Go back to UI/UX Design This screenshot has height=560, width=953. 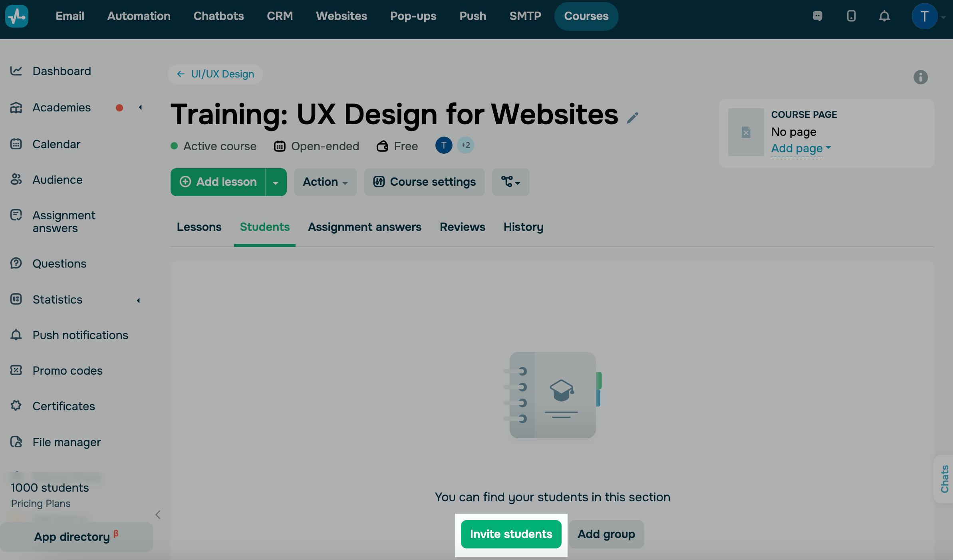216,74
